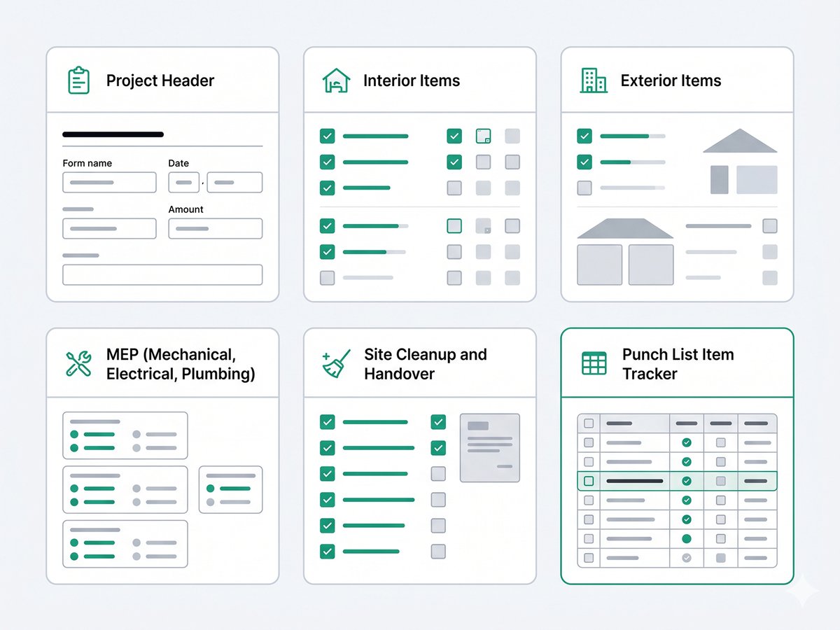Image resolution: width=840 pixels, height=630 pixels.
Task: Focus the shorter first Date input box
Action: (x=184, y=183)
